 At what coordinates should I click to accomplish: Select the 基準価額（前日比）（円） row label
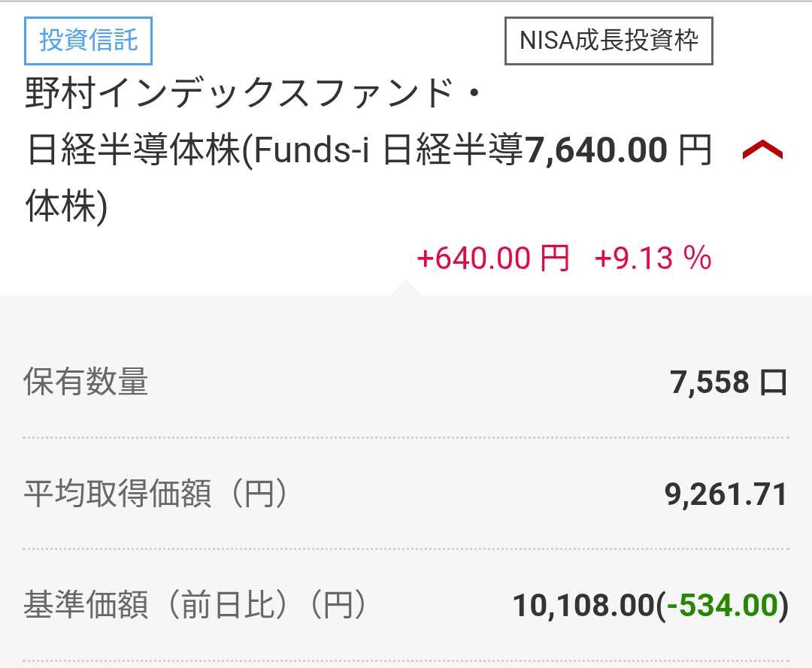coord(195,606)
